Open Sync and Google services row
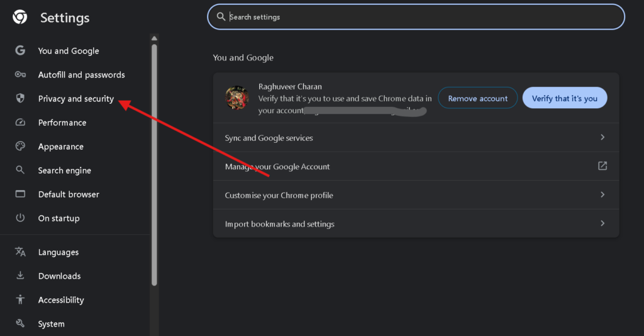The image size is (644, 336). click(416, 138)
